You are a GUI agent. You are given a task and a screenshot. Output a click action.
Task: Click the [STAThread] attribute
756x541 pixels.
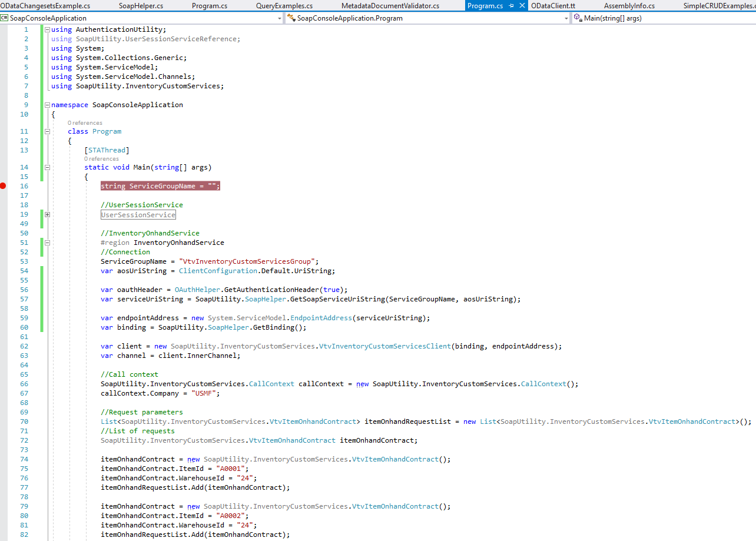click(107, 151)
